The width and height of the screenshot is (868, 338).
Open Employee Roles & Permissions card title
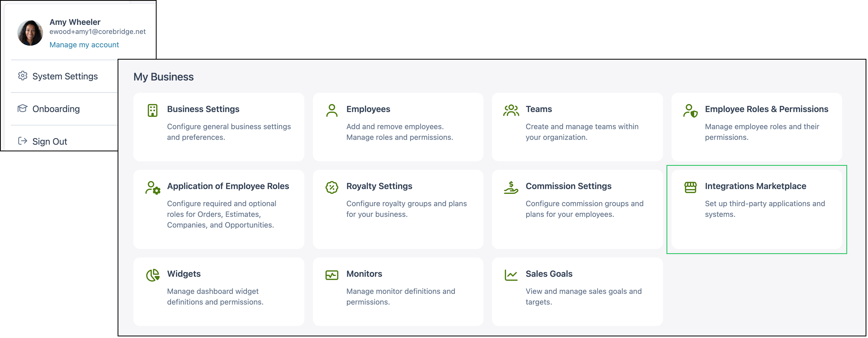(766, 109)
